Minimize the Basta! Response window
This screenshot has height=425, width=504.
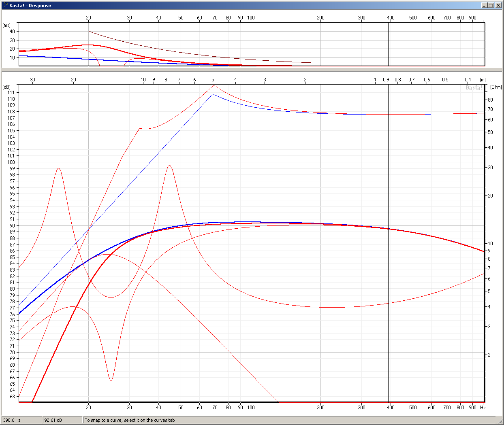point(484,5)
